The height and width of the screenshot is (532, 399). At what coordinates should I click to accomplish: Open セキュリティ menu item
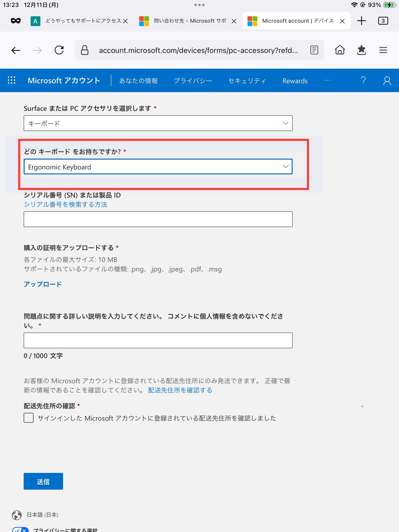[247, 81]
